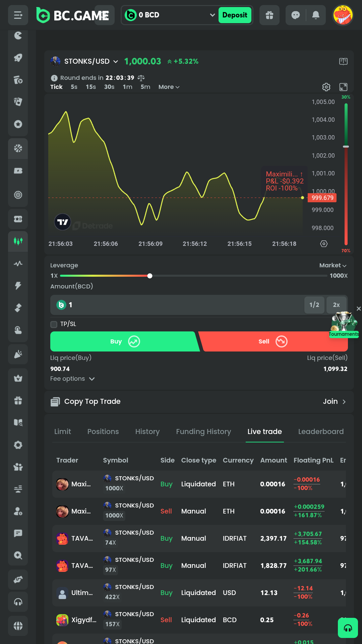Select the 30s timeframe
362x644 pixels.
(x=109, y=87)
